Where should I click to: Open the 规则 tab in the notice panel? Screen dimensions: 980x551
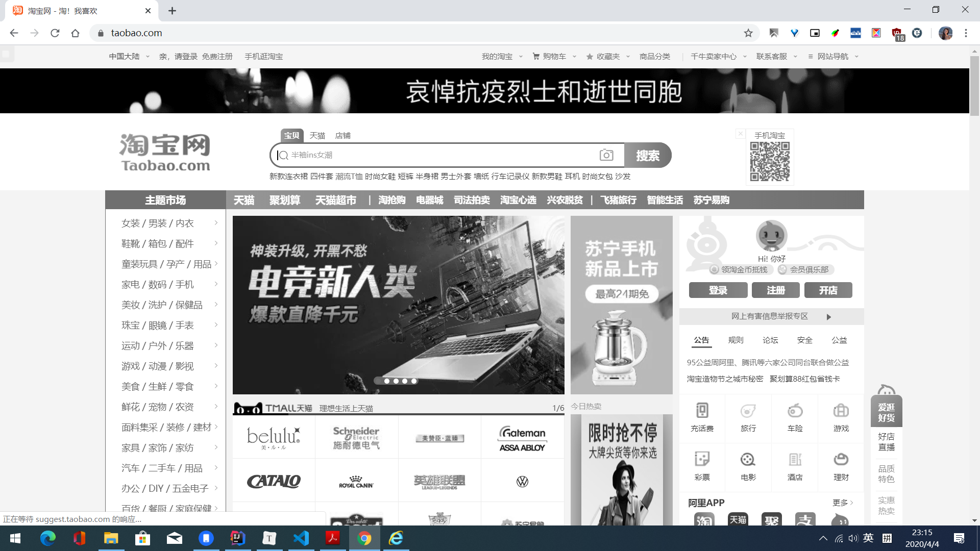736,340
